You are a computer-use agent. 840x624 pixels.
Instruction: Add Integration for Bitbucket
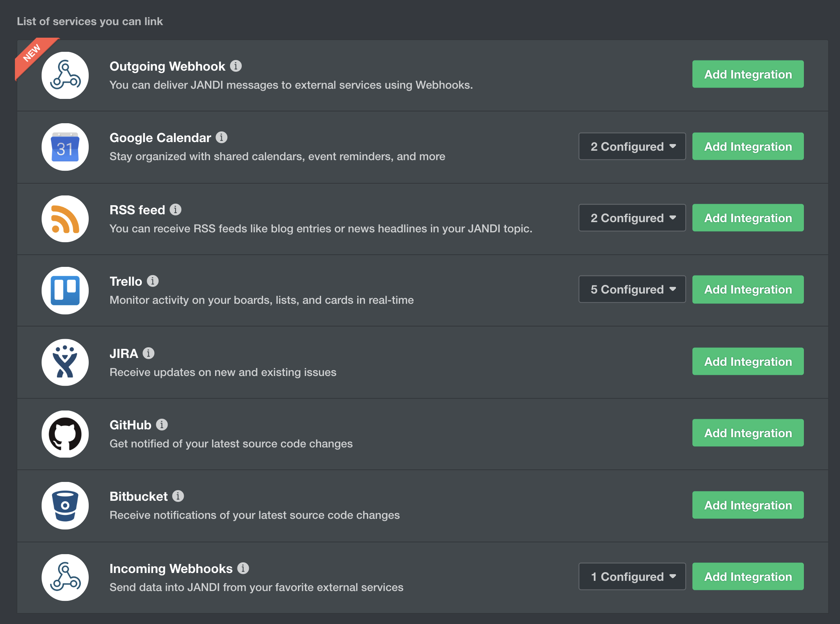tap(748, 505)
